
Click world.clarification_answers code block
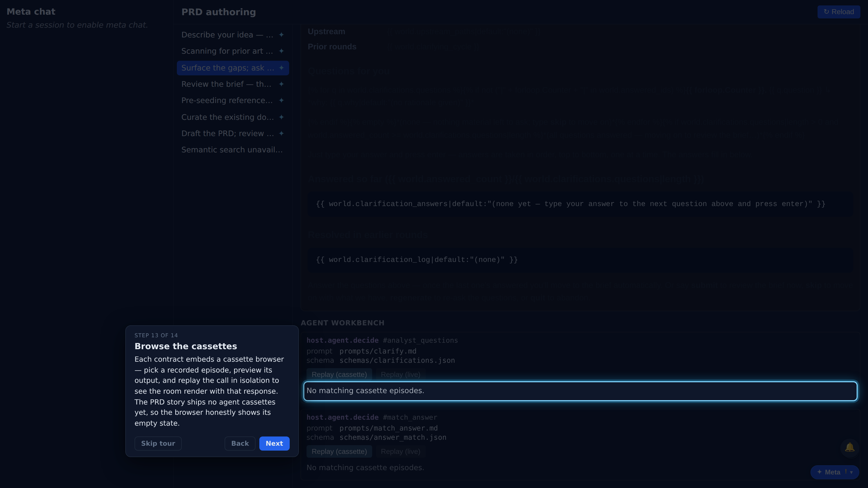580,204
